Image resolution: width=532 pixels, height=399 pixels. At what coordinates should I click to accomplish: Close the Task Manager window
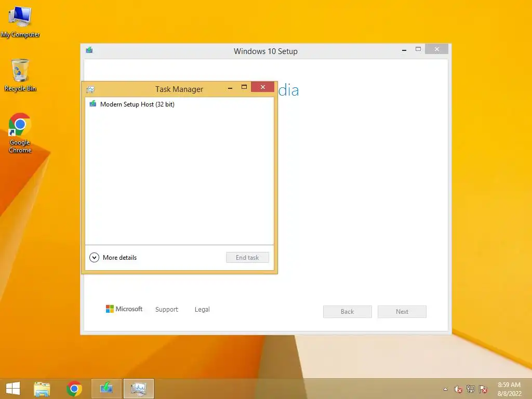pos(262,87)
